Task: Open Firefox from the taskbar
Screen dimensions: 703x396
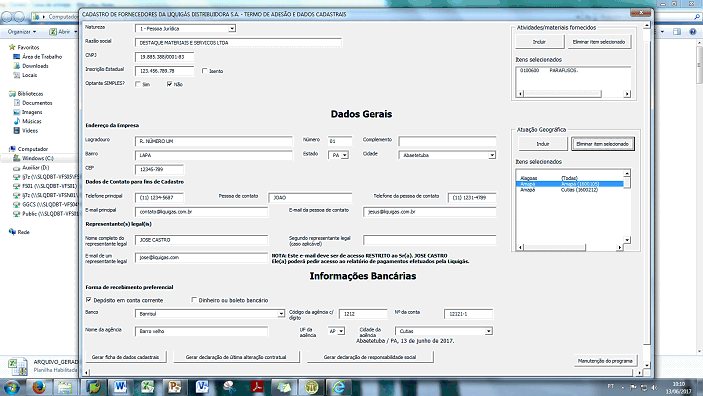Action: tap(39, 387)
